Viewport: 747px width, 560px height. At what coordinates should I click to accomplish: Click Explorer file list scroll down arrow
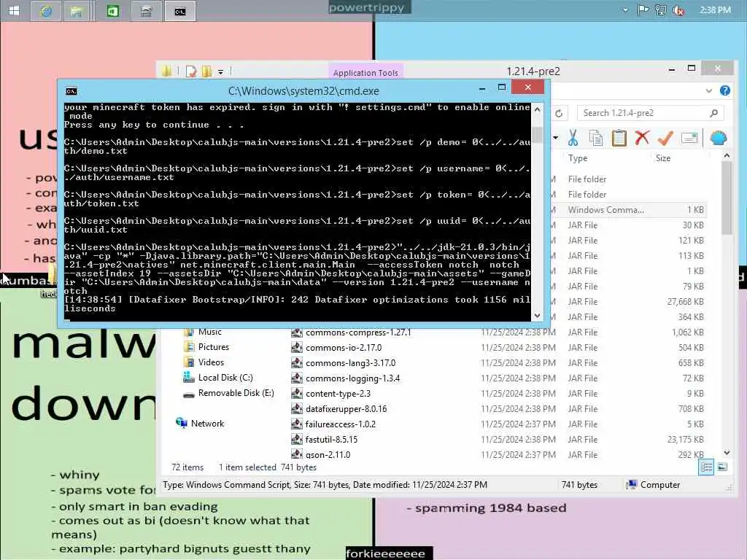click(727, 452)
